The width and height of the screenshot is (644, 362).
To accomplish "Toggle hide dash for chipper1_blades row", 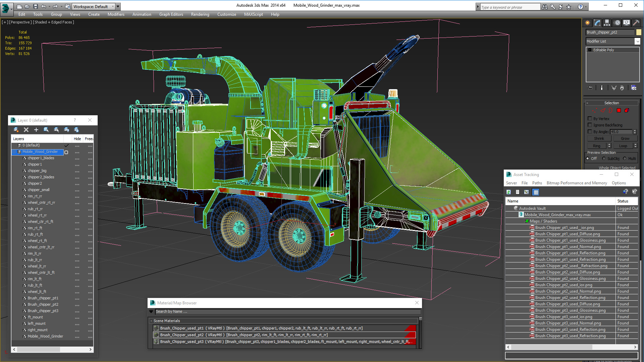I will click(77, 159).
